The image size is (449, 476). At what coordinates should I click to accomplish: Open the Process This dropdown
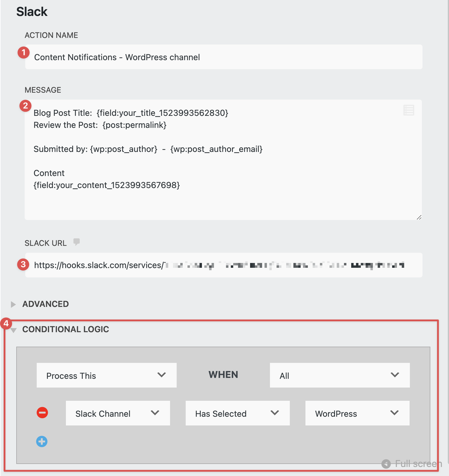pyautogui.click(x=107, y=375)
